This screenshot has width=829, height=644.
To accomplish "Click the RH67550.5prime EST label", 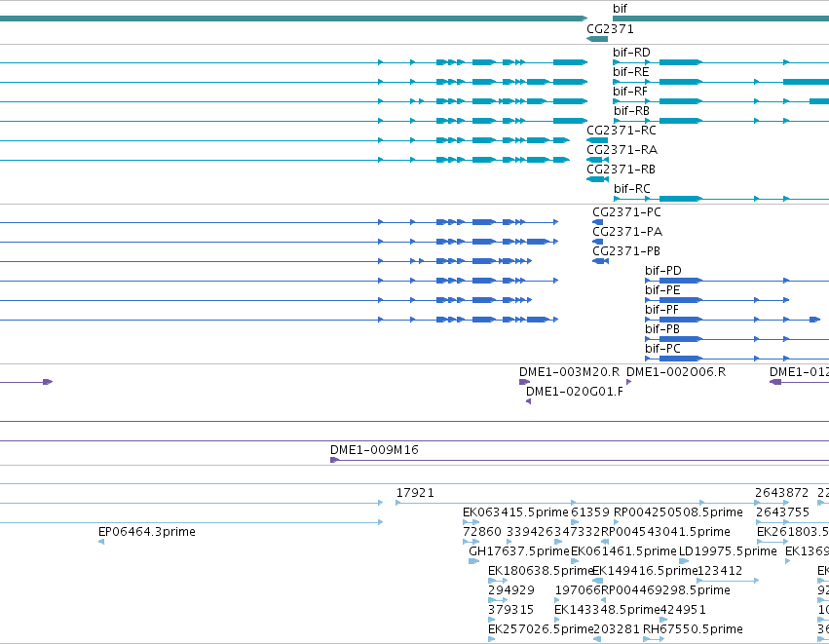I will (693, 629).
